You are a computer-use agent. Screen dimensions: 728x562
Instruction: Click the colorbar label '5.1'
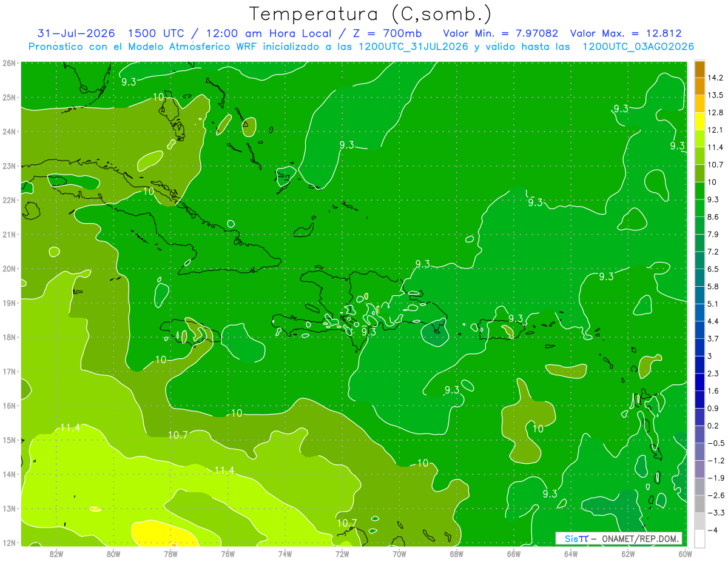[713, 303]
